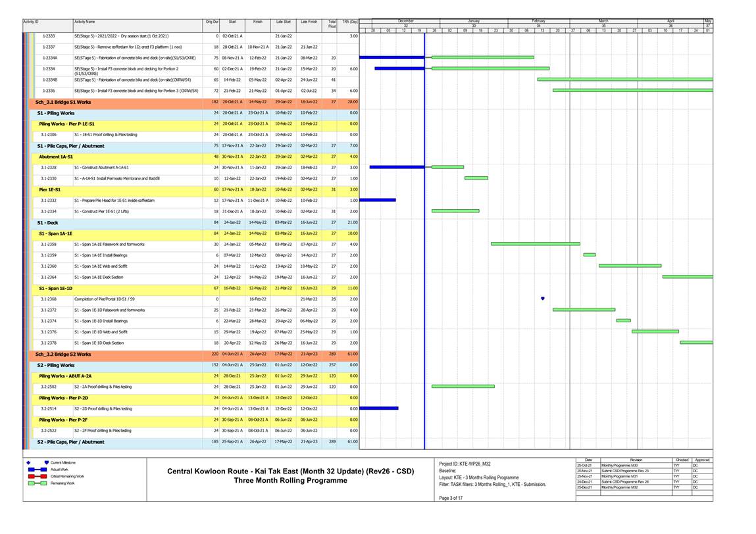
Task: Sort by the Late Finish column header
Action: coord(309,22)
